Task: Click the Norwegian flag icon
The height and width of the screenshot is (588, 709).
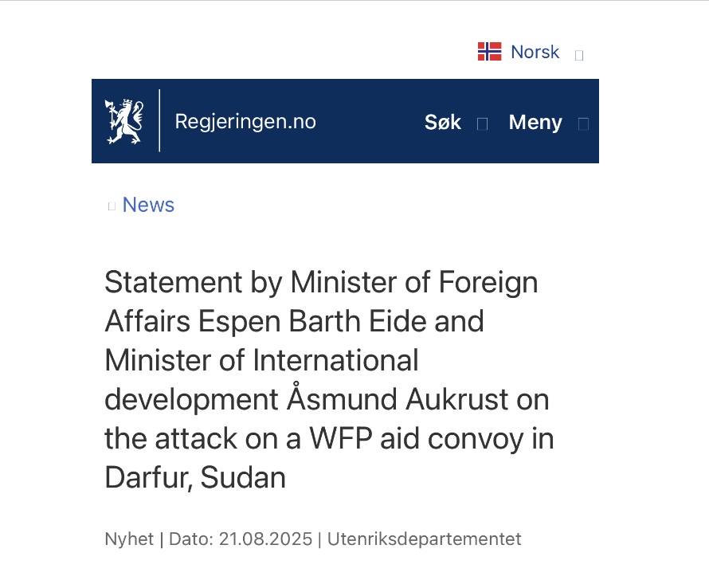Action: click(489, 52)
